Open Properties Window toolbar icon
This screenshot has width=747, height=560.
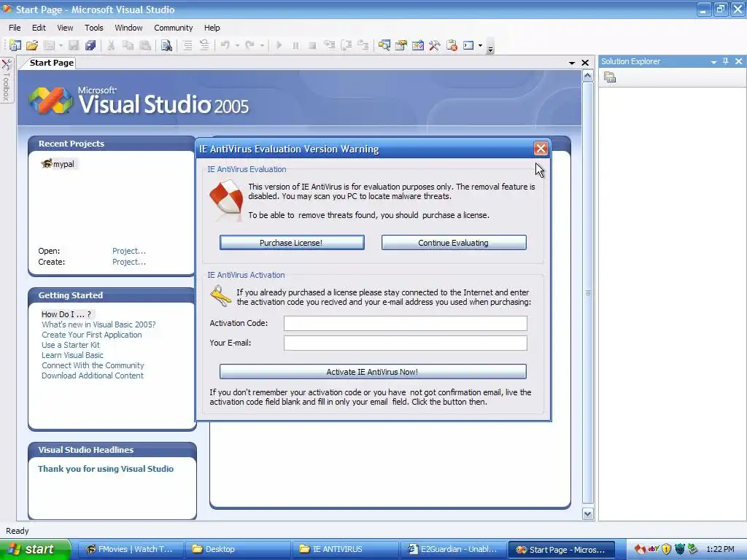401,45
